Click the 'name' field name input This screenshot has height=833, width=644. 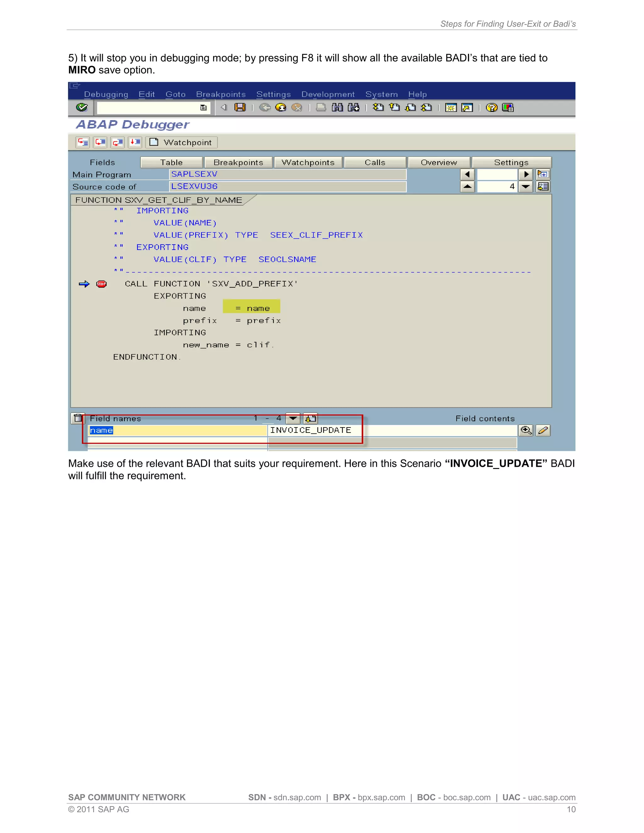(177, 431)
